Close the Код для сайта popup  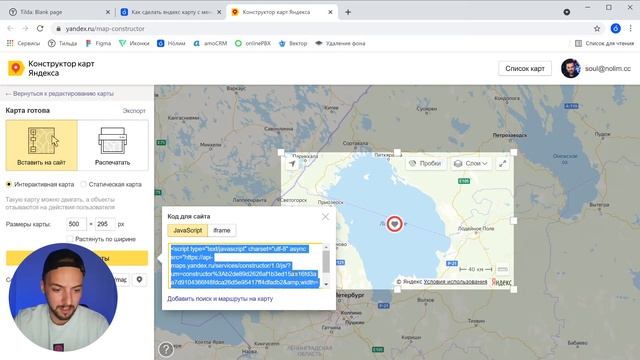[325, 217]
